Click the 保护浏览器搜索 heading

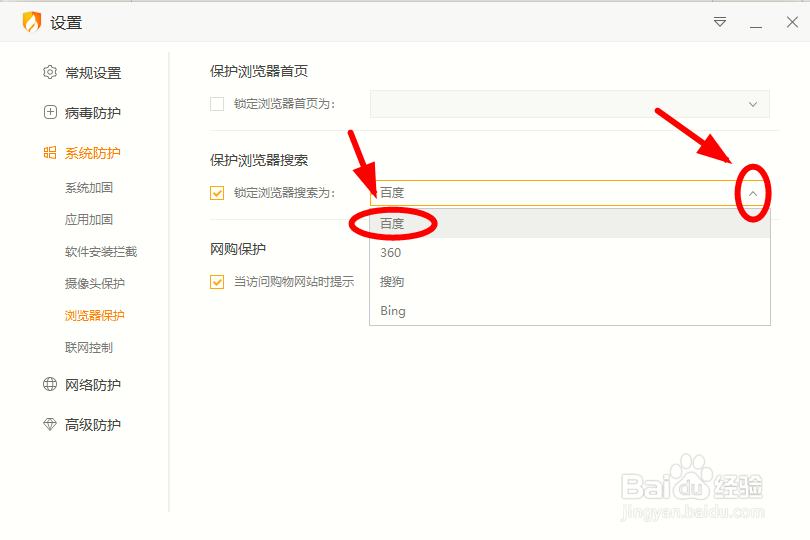click(259, 160)
